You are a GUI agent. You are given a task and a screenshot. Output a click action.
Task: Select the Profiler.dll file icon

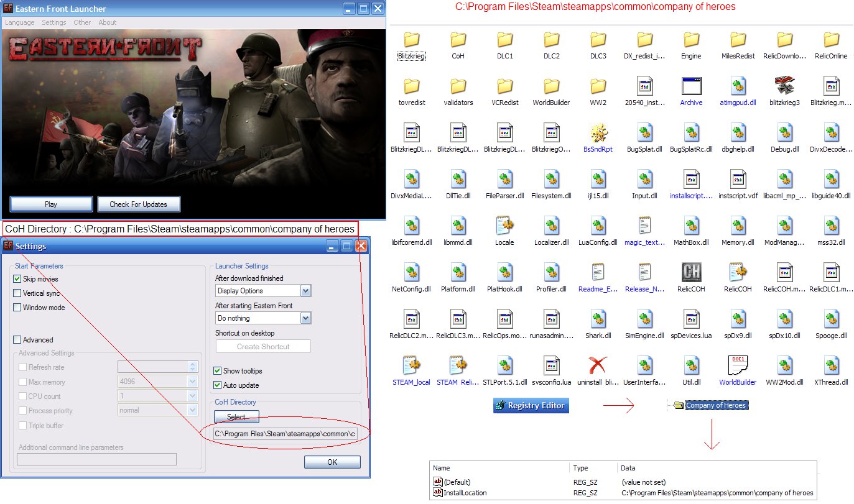coord(552,272)
